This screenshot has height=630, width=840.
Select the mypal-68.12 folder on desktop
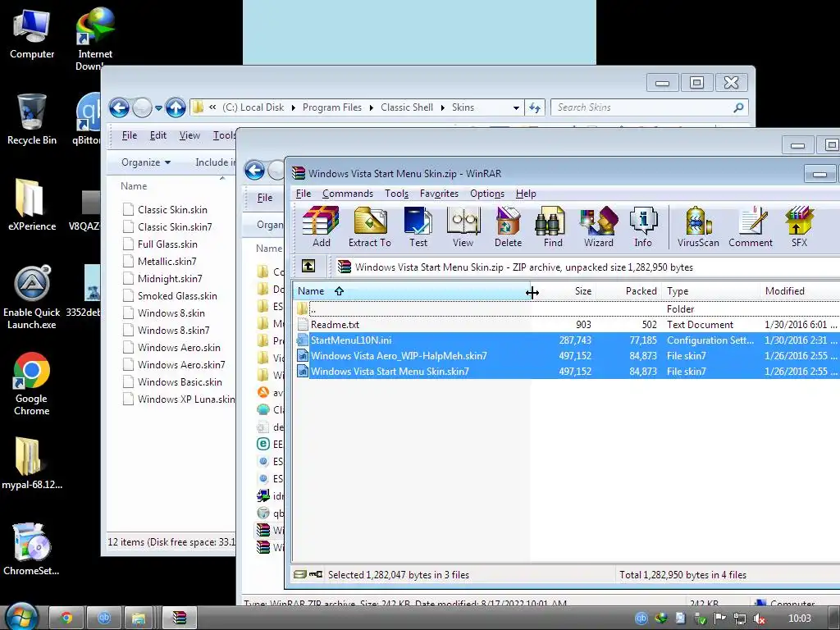[32, 463]
